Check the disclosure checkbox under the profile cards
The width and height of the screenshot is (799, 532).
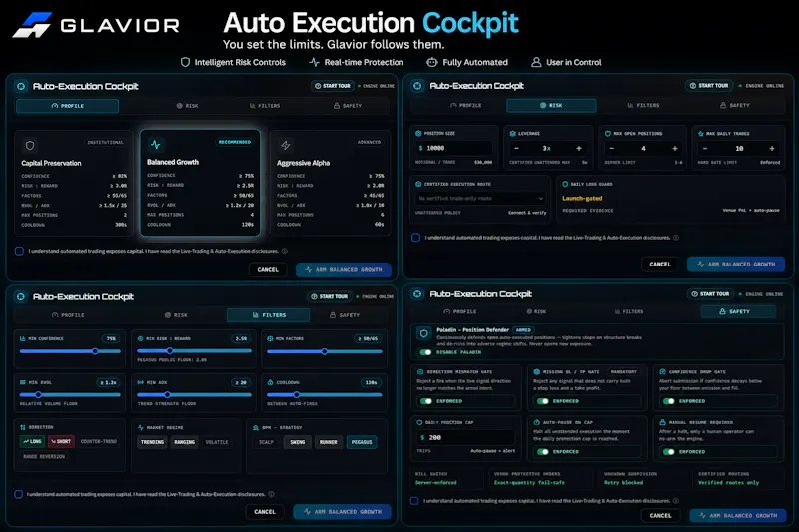click(x=19, y=251)
